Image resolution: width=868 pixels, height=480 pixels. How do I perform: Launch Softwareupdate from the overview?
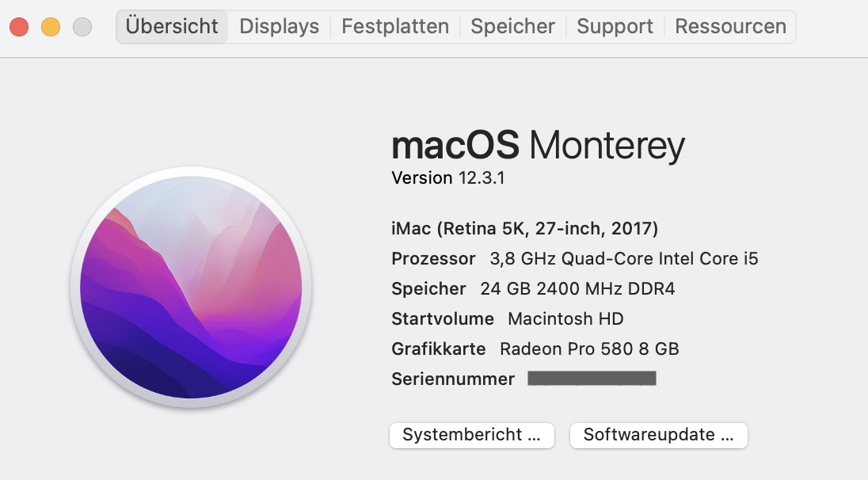pos(658,435)
